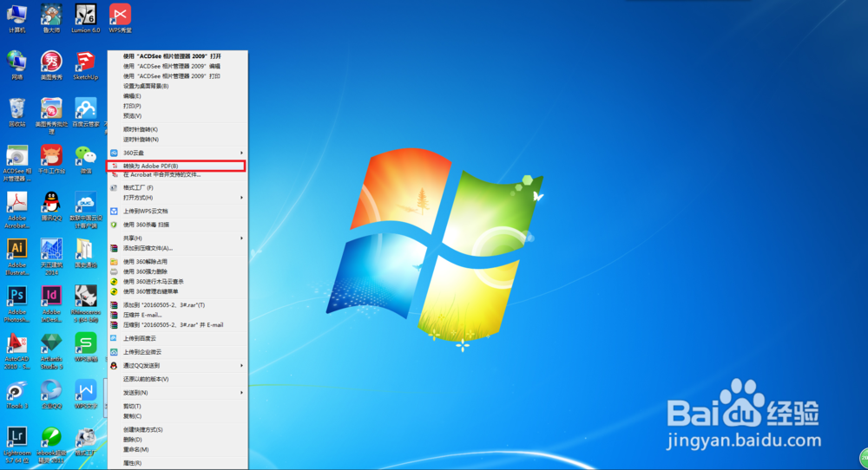Select 使用 360强力删除
The width and height of the screenshot is (868, 470).
pyautogui.click(x=177, y=271)
